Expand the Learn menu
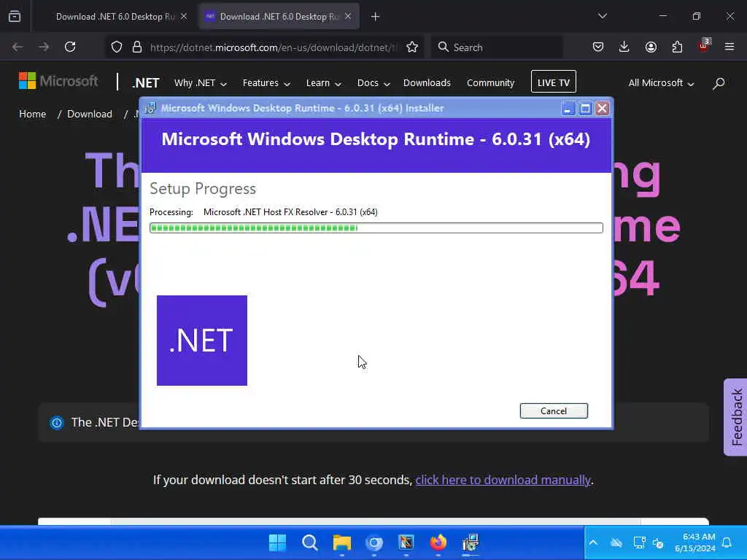This screenshot has width=747, height=560. (323, 83)
